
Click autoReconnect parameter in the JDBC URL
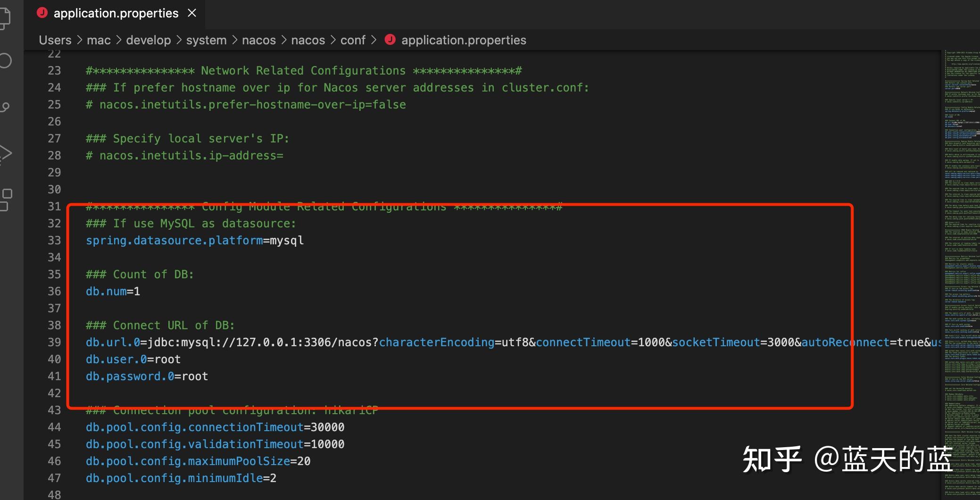(x=845, y=342)
